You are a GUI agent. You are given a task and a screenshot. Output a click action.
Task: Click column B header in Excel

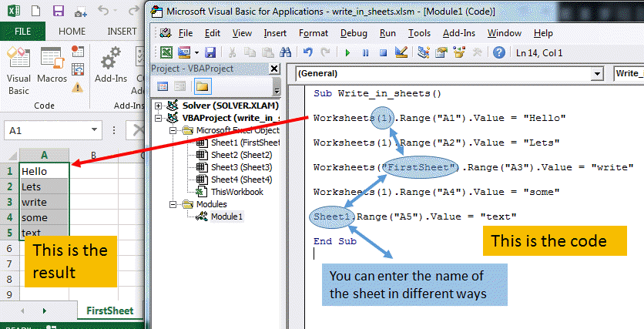click(x=94, y=156)
